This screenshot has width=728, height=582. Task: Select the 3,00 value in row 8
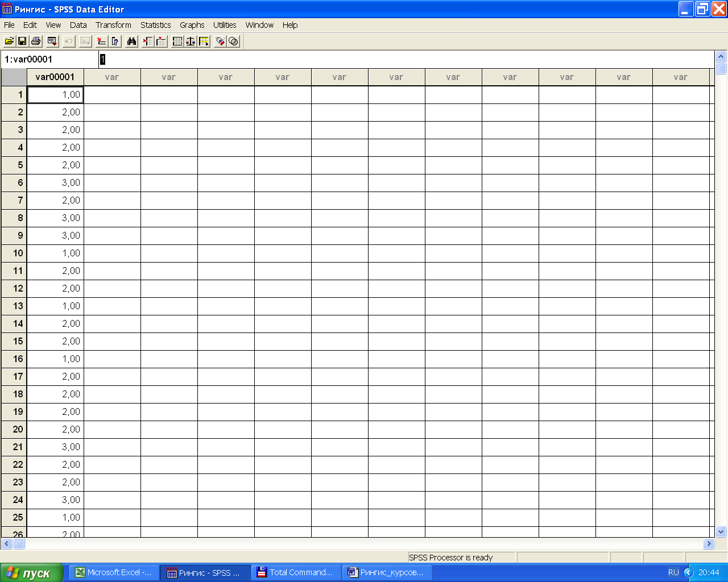click(x=56, y=218)
